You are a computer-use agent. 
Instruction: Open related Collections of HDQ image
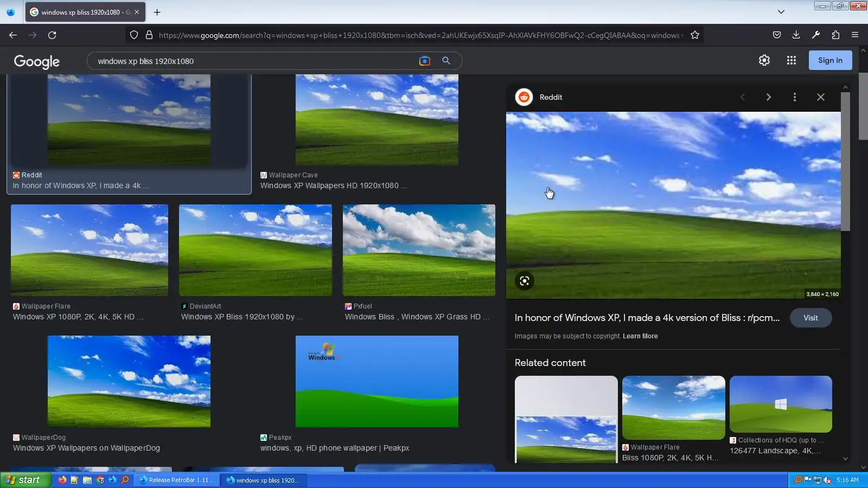781,404
